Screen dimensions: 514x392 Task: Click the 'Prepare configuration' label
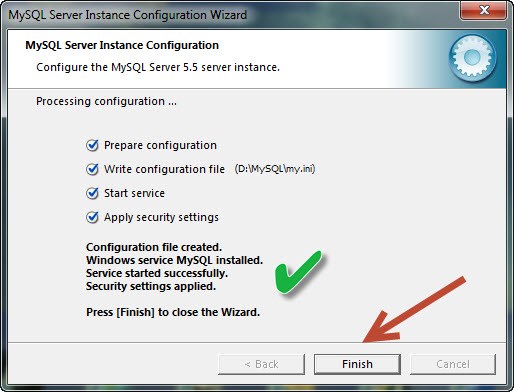(x=160, y=145)
